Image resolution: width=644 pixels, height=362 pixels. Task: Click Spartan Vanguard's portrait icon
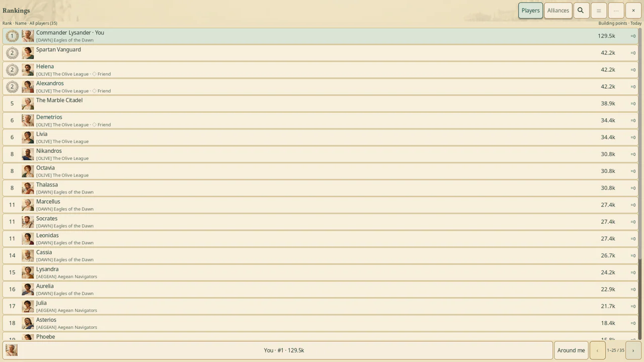[28, 53]
